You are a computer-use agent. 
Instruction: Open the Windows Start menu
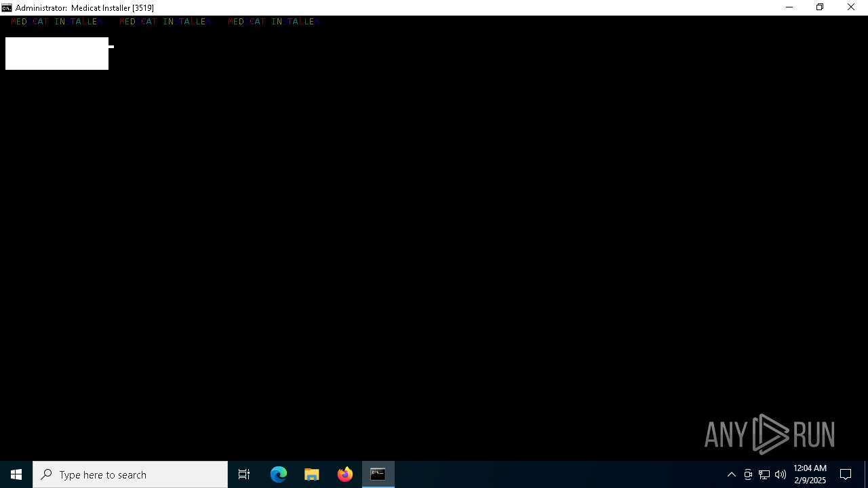pyautogui.click(x=16, y=474)
